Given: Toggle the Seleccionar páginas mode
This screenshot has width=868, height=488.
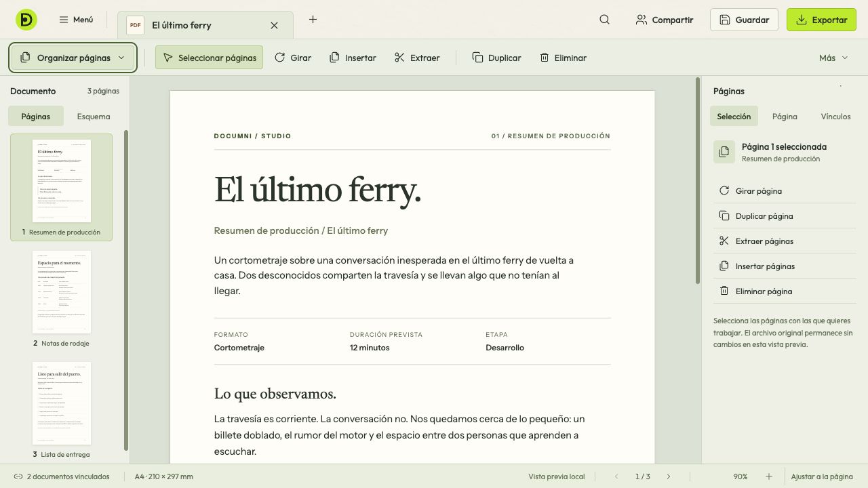Looking at the screenshot, I should (x=209, y=58).
